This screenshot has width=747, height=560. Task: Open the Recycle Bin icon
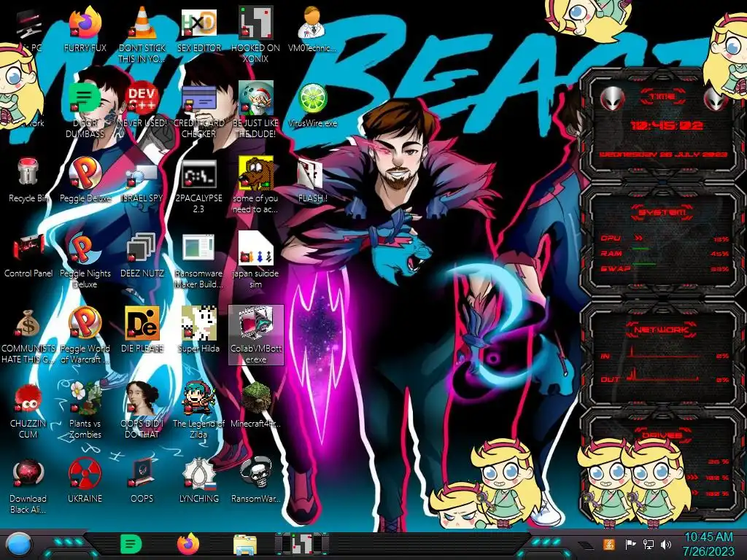(x=28, y=180)
